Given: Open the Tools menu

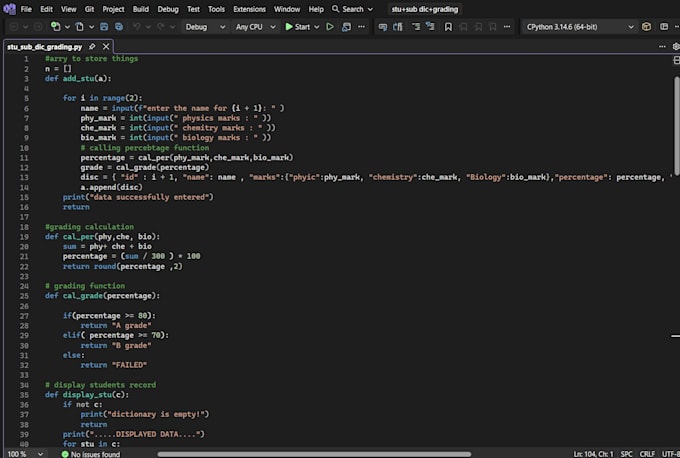Looking at the screenshot, I should [x=216, y=9].
